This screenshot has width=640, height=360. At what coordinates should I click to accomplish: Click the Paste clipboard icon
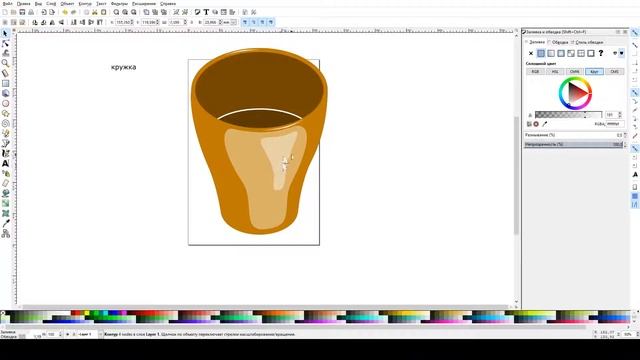(103, 12)
